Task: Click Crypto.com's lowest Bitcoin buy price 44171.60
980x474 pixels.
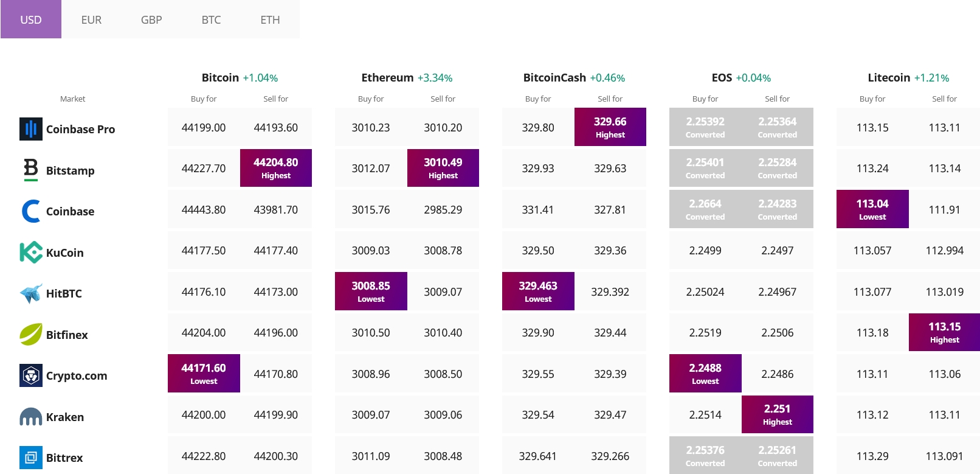Action: 204,373
